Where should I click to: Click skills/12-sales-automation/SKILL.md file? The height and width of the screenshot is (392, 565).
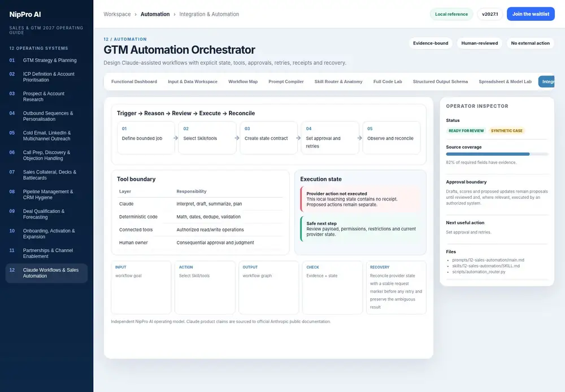[x=486, y=266]
